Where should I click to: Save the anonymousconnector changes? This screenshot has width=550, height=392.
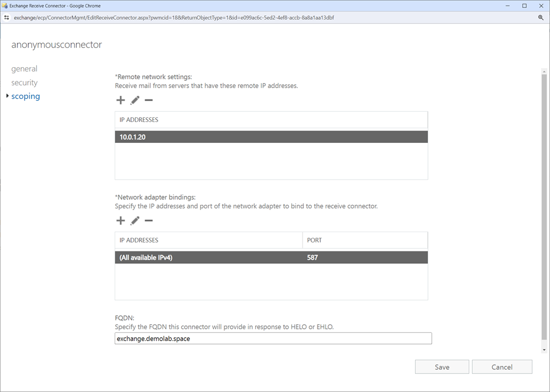coord(442,367)
